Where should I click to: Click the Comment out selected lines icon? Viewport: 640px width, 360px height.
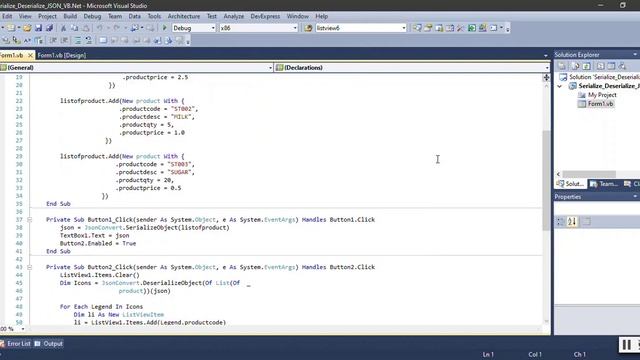tap(78, 40)
